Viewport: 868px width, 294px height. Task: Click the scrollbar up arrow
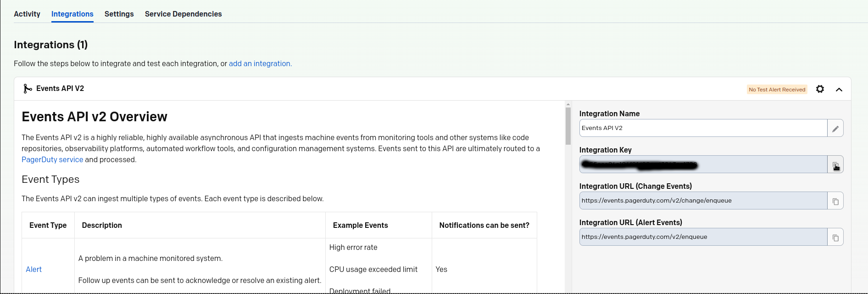568,104
